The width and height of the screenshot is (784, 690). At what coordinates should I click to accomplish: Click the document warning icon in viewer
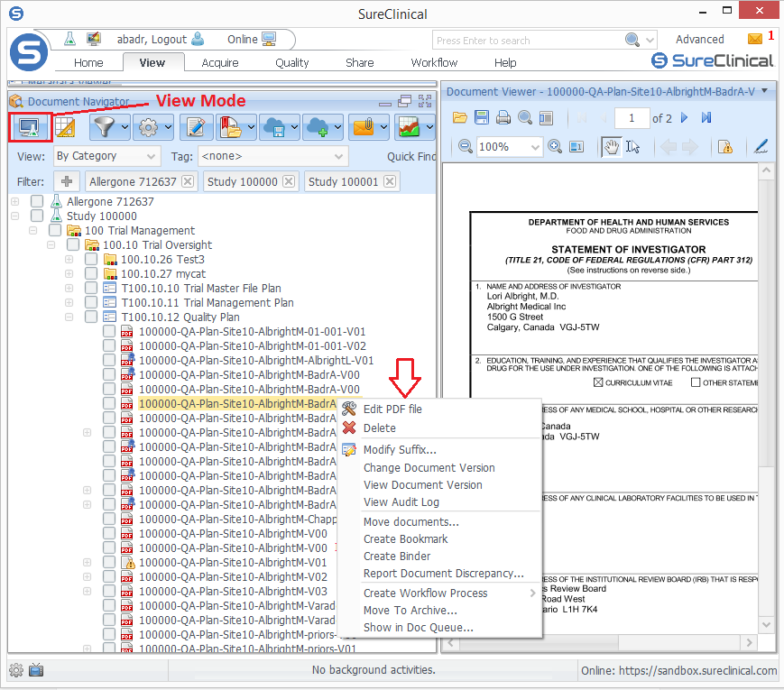[x=725, y=146]
